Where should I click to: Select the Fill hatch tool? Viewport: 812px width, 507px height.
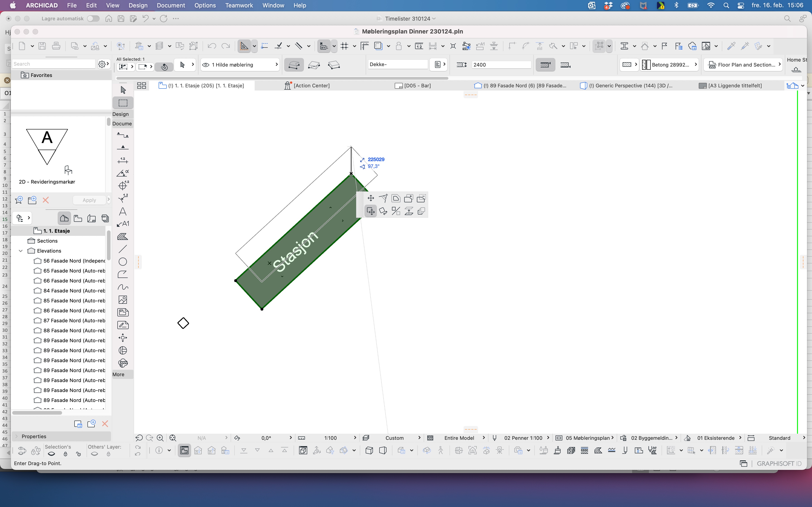pyautogui.click(x=123, y=237)
